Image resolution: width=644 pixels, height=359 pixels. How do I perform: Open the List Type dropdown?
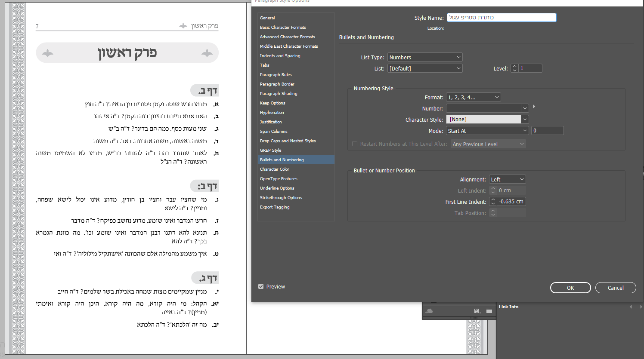coord(425,57)
